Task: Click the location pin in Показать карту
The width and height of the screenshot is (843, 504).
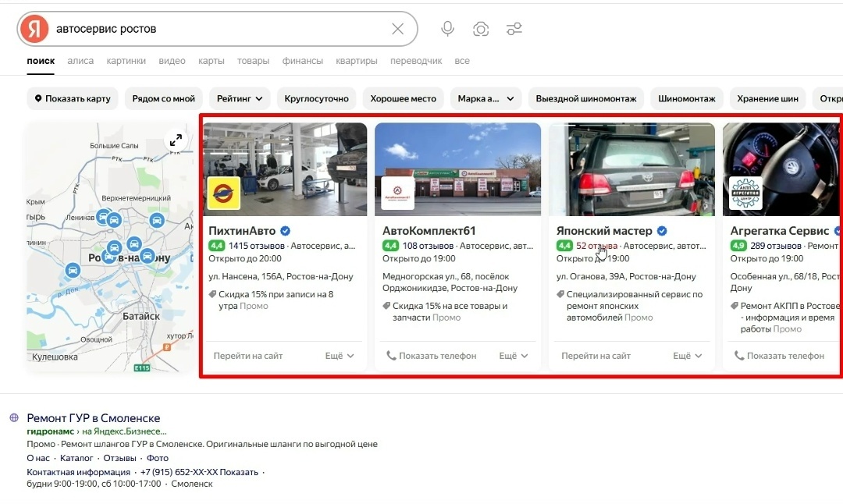Action: (38, 98)
